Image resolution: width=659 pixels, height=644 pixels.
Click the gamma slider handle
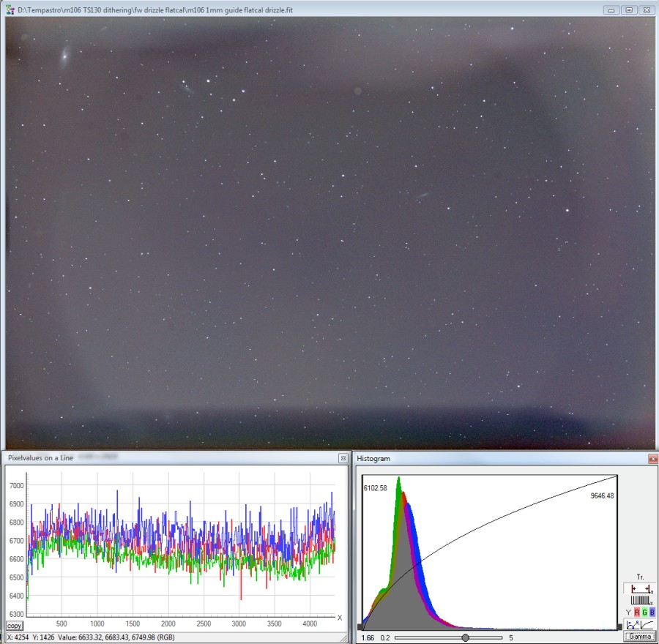coord(465,637)
